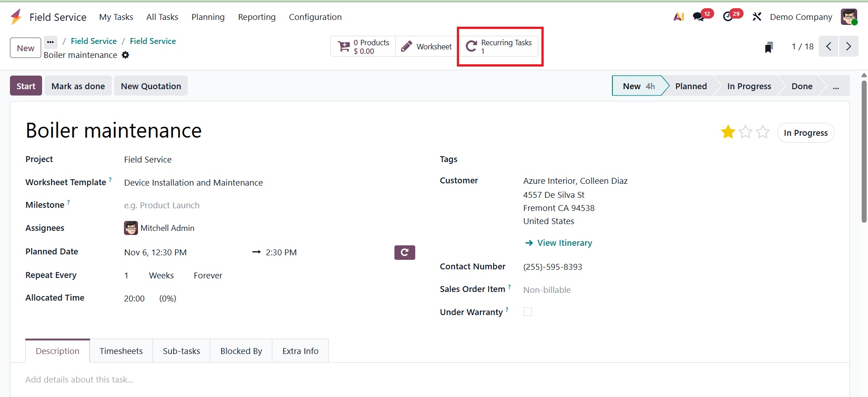
Task: Click the debug tools wrench icon
Action: (x=757, y=17)
